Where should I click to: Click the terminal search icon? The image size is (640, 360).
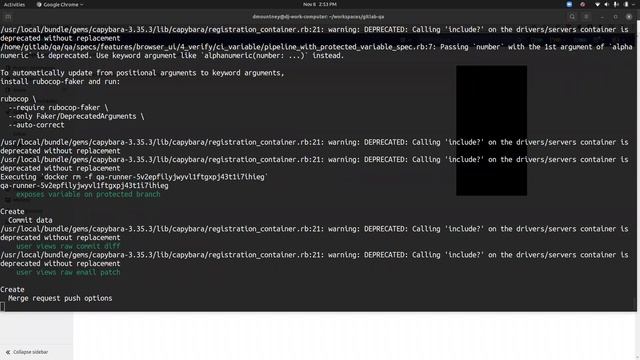pyautogui.click(x=572, y=17)
